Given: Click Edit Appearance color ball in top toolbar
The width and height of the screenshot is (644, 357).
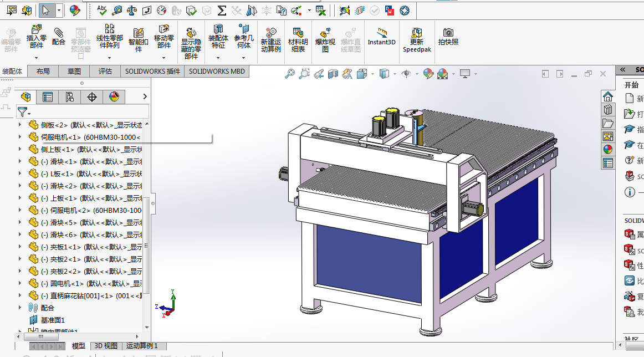Looking at the screenshot, I should coord(75,11).
